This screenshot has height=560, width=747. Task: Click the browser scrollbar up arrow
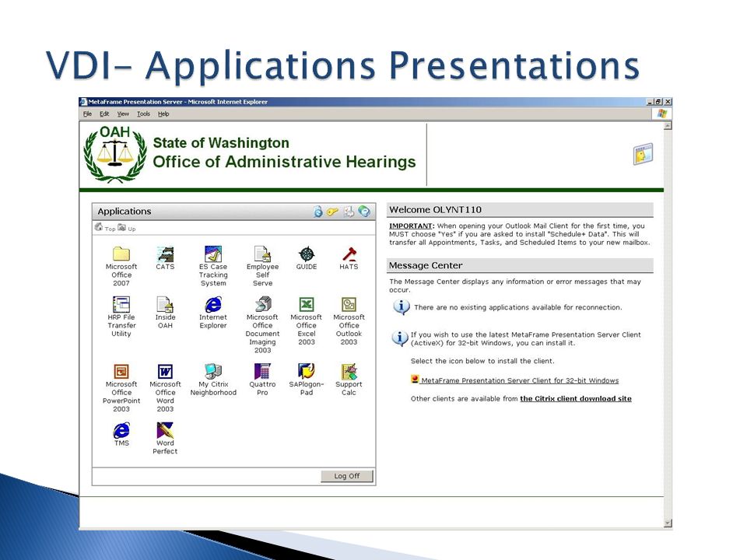[x=668, y=126]
